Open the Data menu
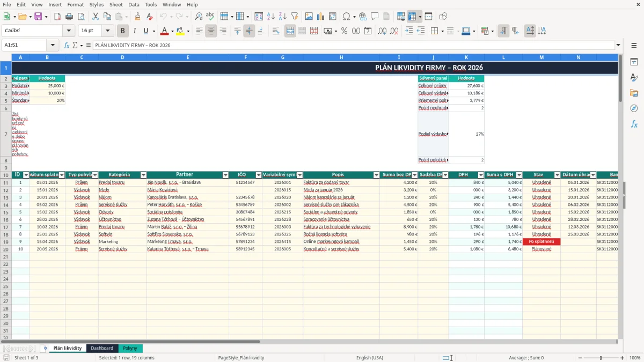Screen dimensions: 644x362 (134, 4)
